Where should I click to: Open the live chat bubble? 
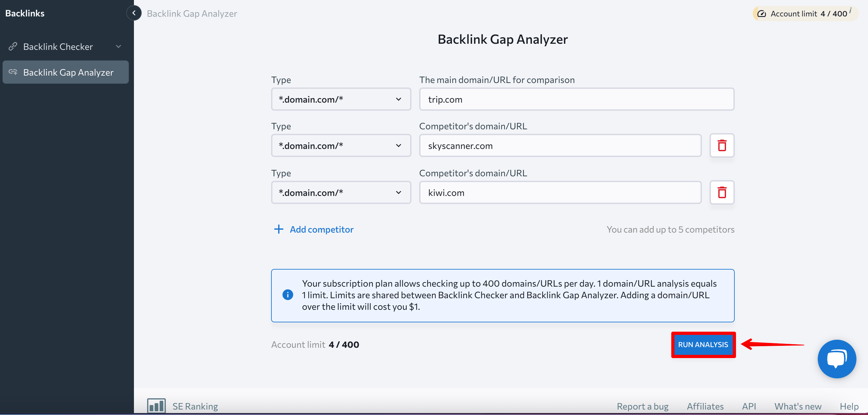pos(837,359)
